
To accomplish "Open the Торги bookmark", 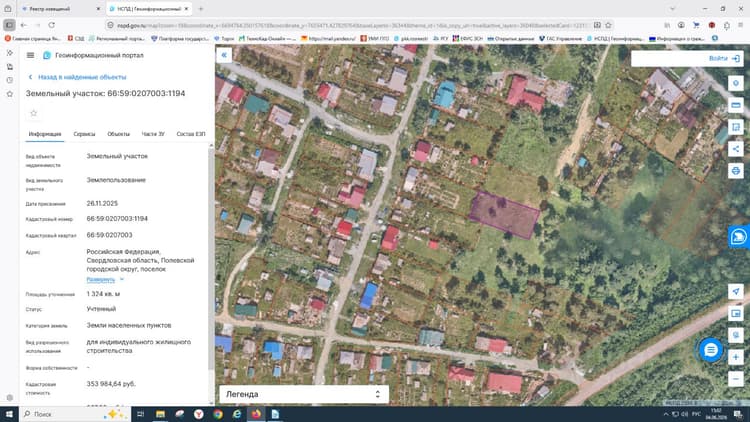I will click(x=224, y=38).
